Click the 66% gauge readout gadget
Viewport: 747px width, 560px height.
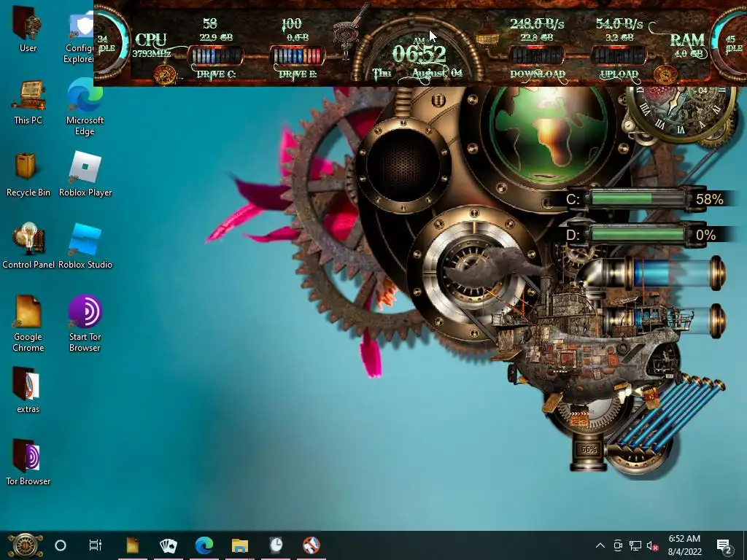coord(589,449)
